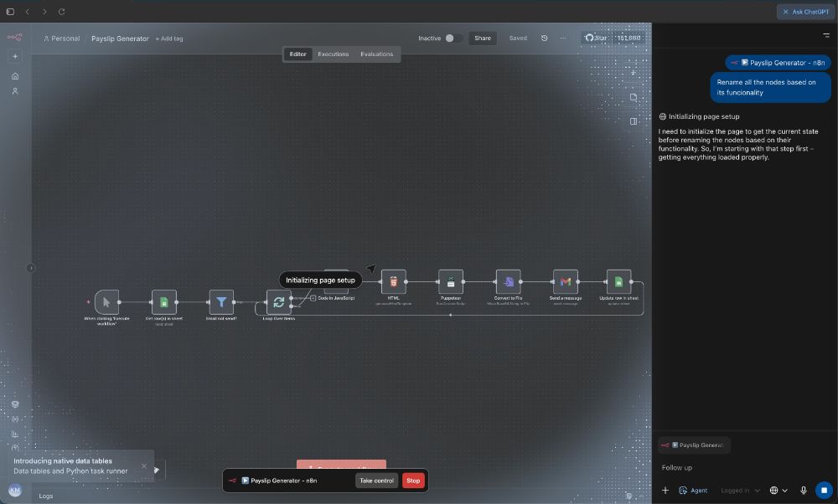
Task: Click the sticky note icon on canvas right
Action: coord(634,97)
